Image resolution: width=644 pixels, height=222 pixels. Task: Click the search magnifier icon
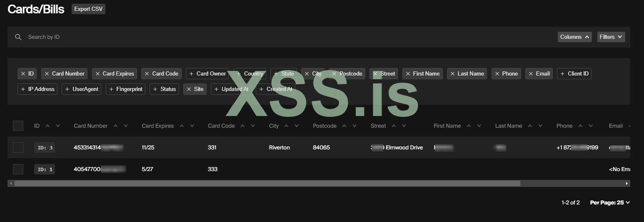(18, 37)
